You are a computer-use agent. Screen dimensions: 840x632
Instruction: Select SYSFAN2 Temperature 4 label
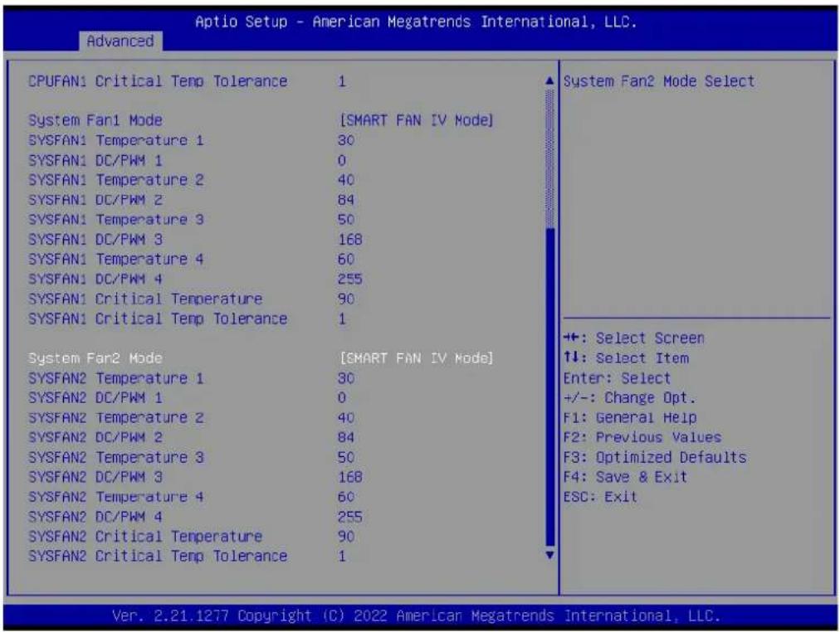tap(116, 497)
